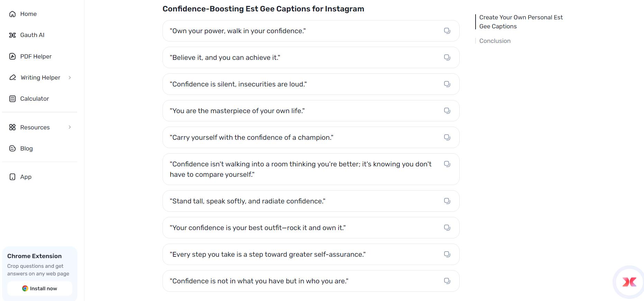Copy the 'Every step you take' caption
Image resolution: width=644 pixels, height=301 pixels.
pyautogui.click(x=447, y=254)
